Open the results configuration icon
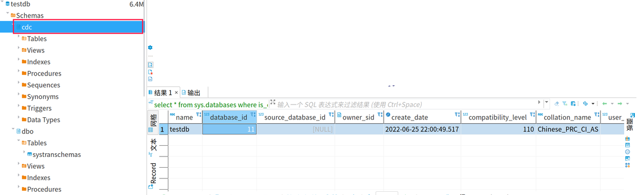 pyautogui.click(x=586, y=103)
